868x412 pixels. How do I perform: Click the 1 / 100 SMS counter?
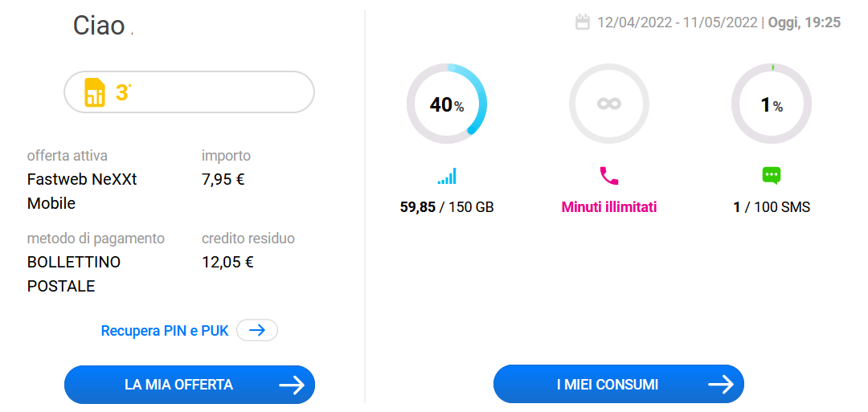click(x=772, y=207)
